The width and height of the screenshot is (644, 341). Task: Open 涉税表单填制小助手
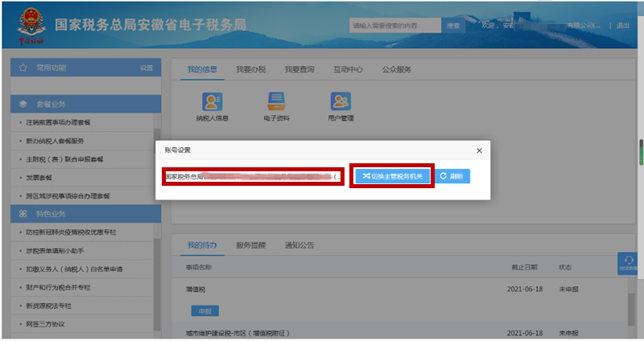click(x=55, y=251)
